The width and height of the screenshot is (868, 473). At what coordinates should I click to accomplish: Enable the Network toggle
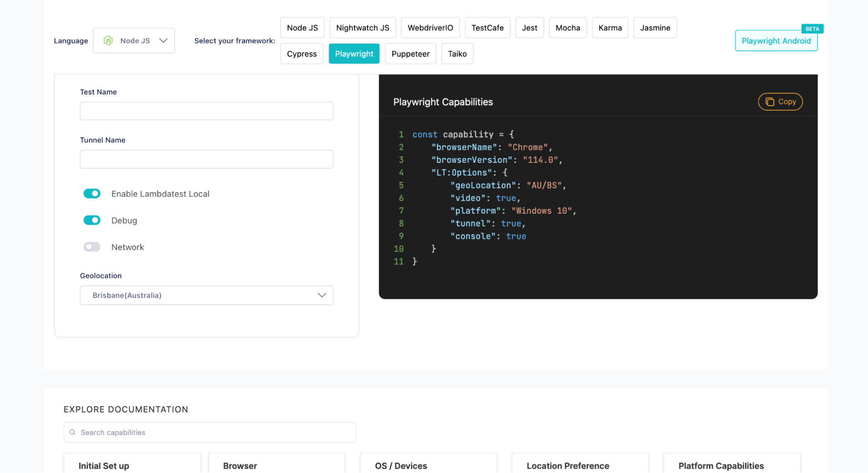click(92, 247)
